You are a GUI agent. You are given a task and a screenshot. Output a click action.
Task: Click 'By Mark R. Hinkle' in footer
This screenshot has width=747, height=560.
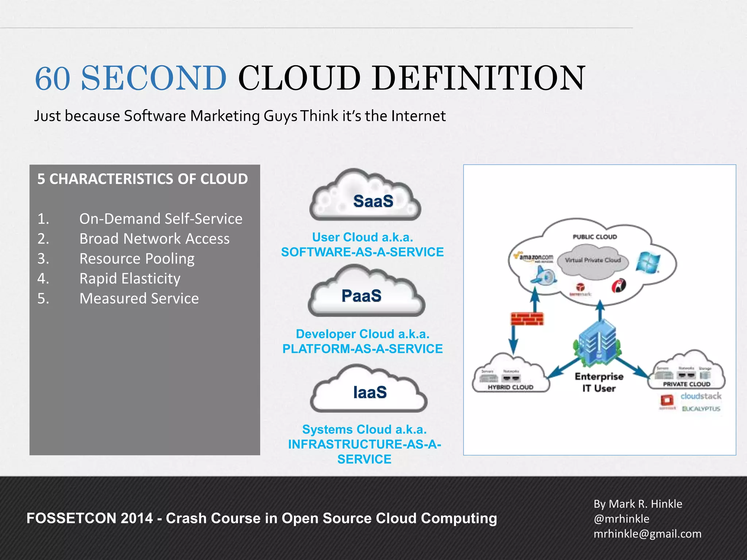[638, 504]
